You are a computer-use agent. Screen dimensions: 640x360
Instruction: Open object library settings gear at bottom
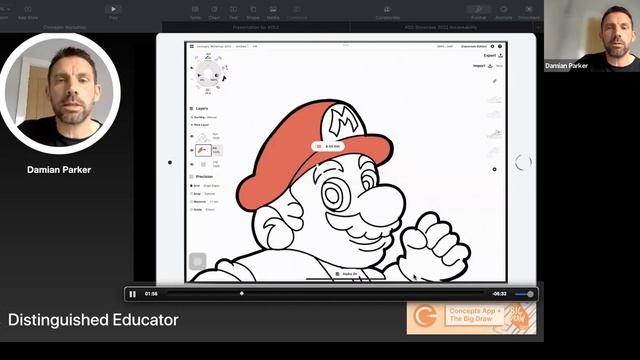[x=494, y=169]
